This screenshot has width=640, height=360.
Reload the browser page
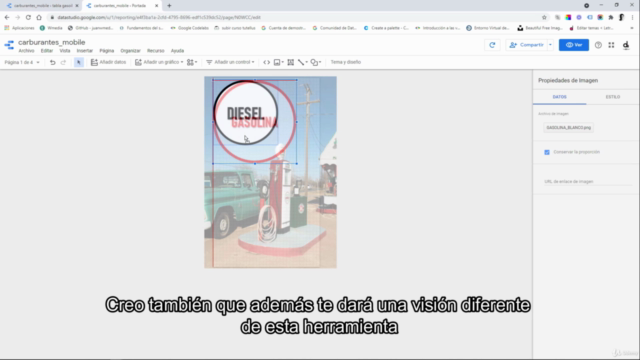point(28,18)
